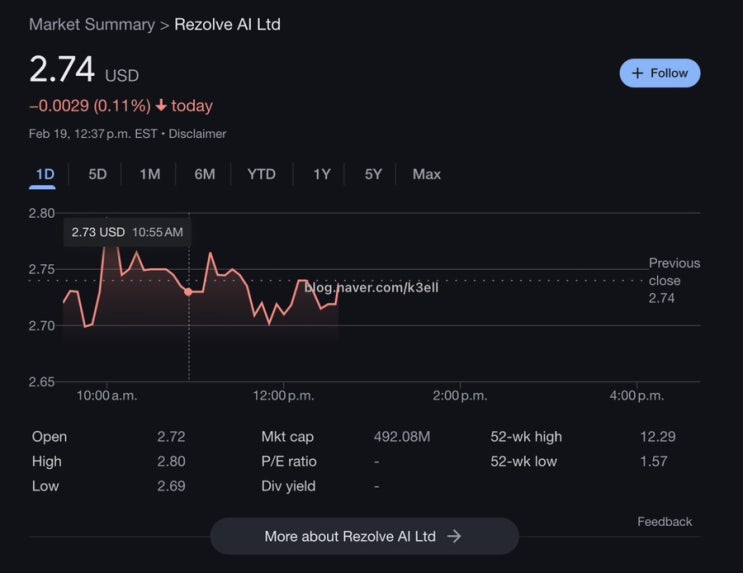Click the Feb 19, 12:37 p.m. EST timestamp

coord(93,134)
